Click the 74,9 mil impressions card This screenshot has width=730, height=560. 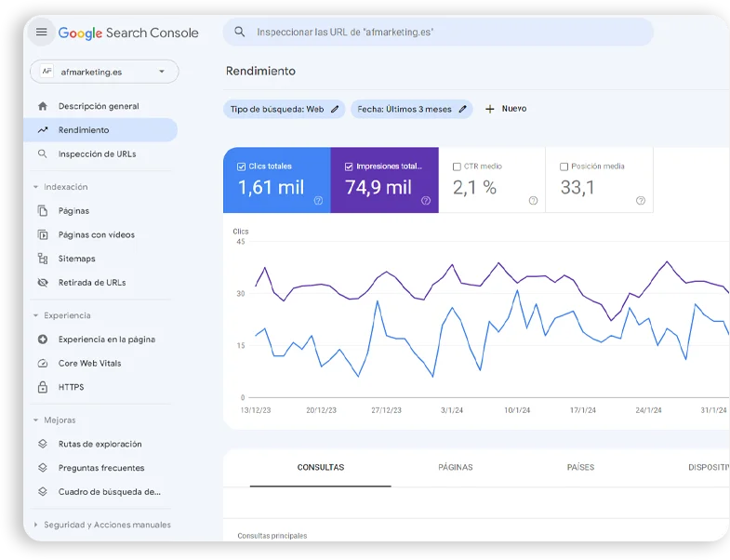point(385,180)
